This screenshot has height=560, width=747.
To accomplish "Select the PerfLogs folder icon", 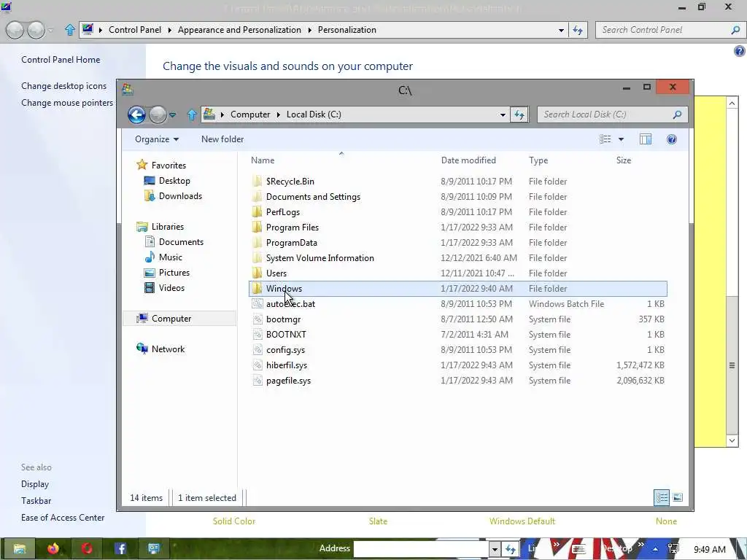I will [x=257, y=212].
